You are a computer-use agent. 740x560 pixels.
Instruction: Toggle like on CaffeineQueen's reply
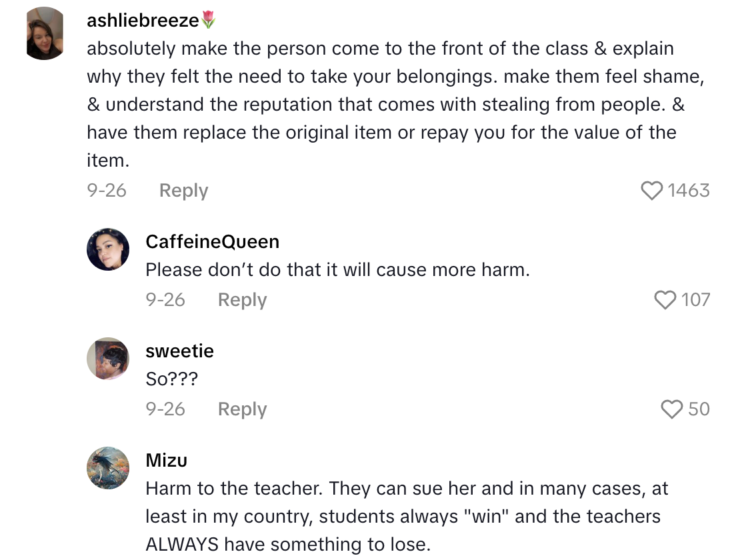(x=665, y=300)
